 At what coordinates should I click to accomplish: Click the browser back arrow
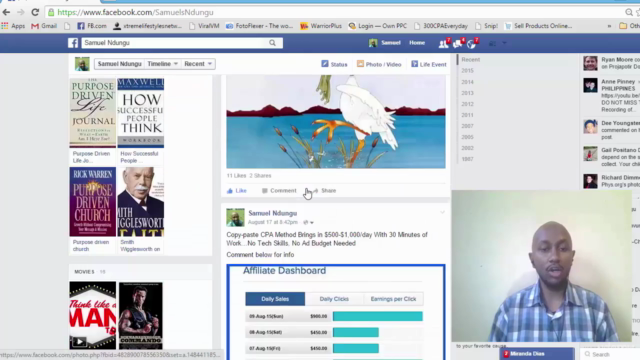pos(7,12)
